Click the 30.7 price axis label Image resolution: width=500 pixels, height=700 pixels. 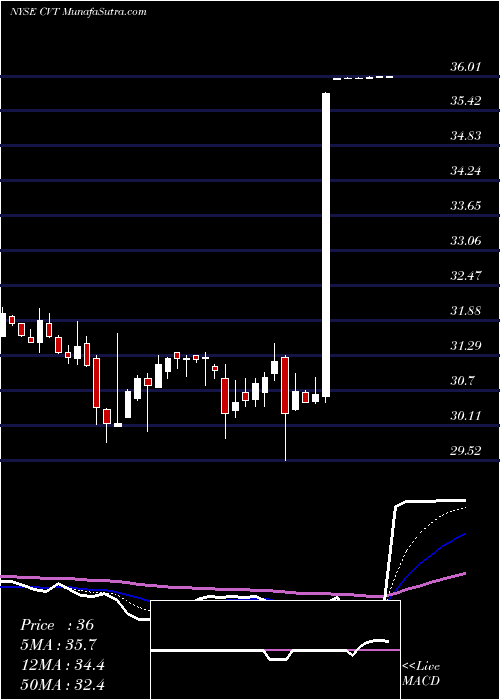(462, 381)
